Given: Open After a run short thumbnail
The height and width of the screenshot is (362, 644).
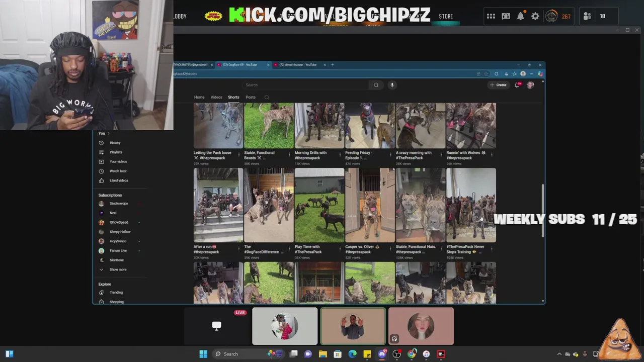Looking at the screenshot, I should (218, 205).
